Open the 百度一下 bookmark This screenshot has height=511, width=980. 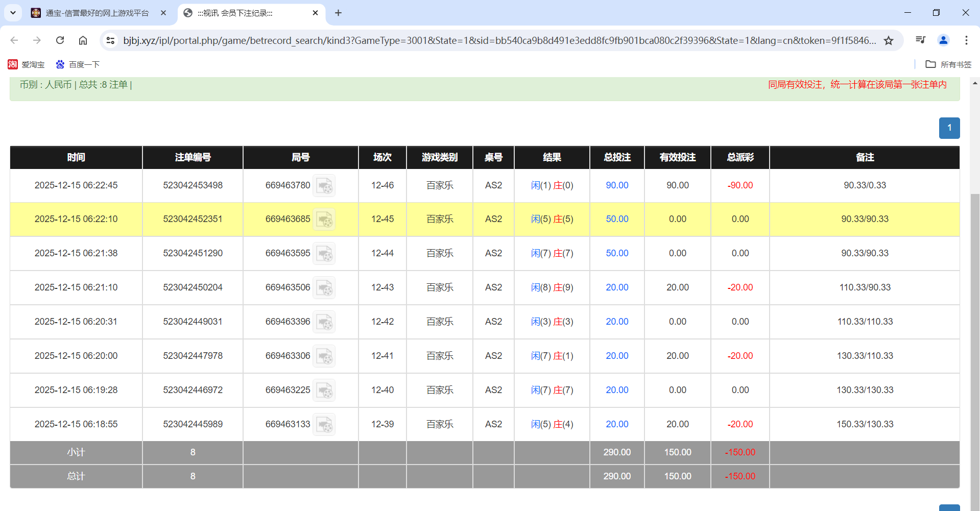click(78, 64)
